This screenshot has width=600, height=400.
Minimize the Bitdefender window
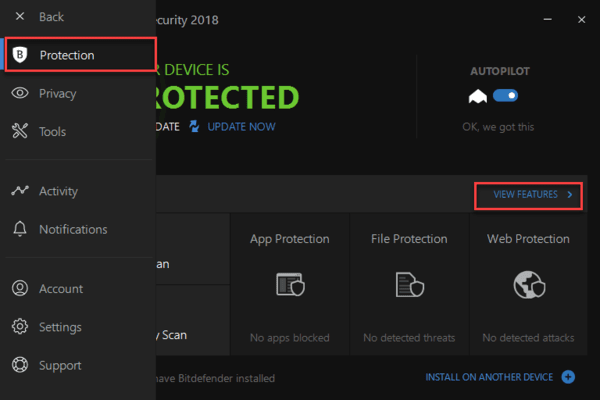(548, 19)
